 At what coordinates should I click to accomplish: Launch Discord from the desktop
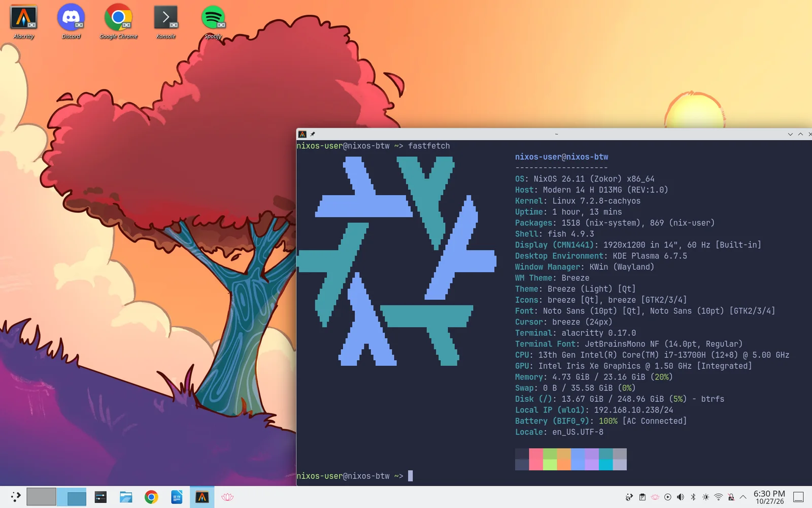pos(71,22)
